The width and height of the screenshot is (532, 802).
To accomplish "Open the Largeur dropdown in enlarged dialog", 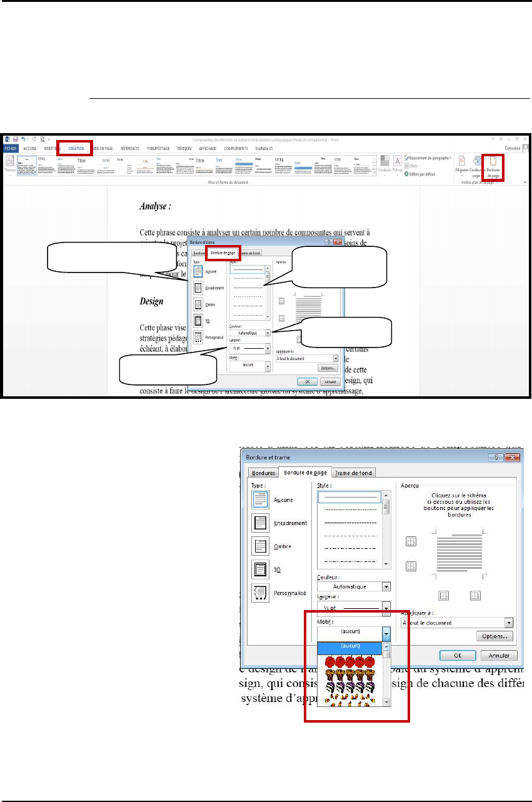I will [x=386, y=607].
